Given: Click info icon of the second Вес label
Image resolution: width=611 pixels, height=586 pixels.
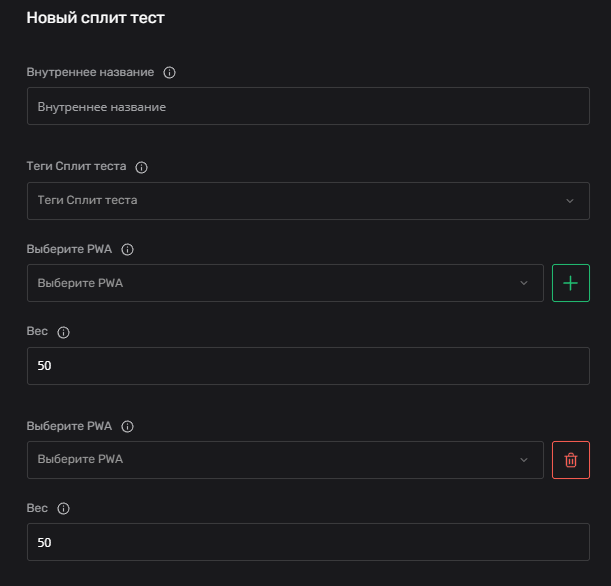Looking at the screenshot, I should tap(63, 508).
